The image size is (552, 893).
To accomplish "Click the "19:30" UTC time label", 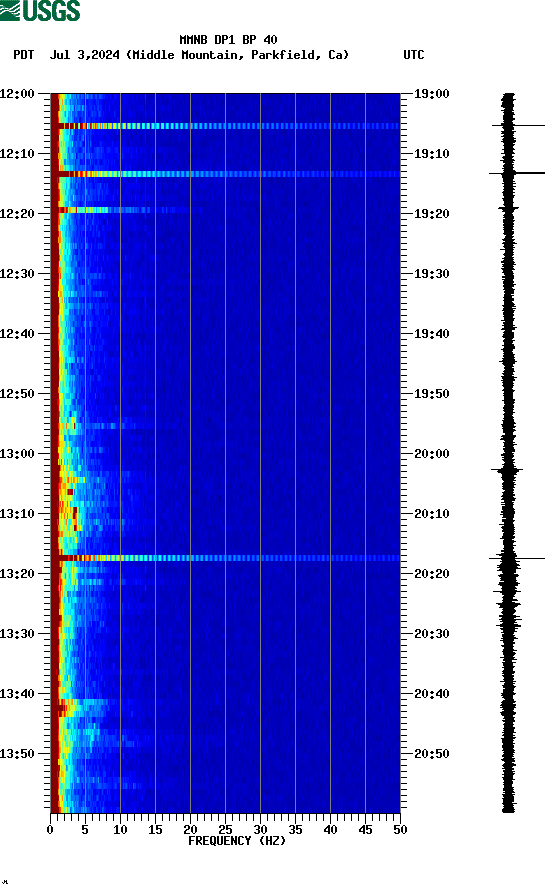I will pyautogui.click(x=432, y=273).
